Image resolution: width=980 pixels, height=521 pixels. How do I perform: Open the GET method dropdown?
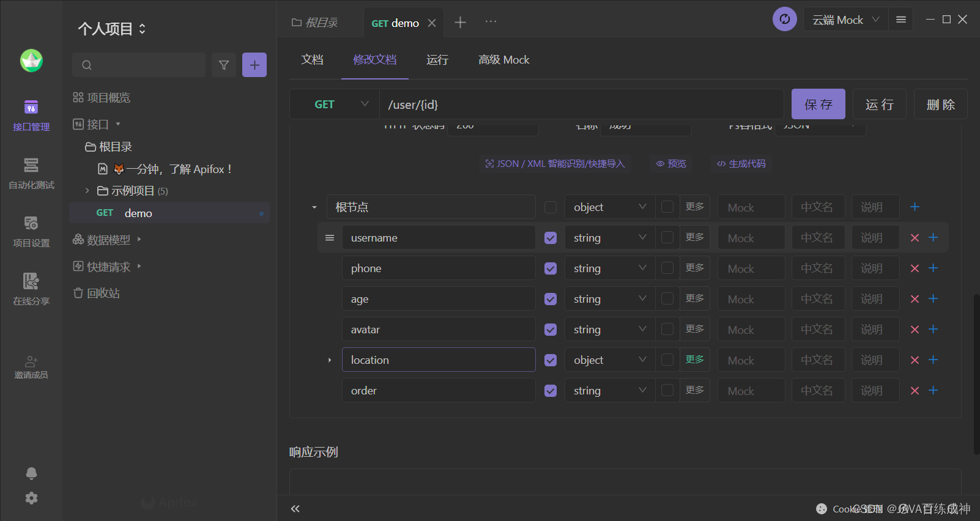[335, 104]
